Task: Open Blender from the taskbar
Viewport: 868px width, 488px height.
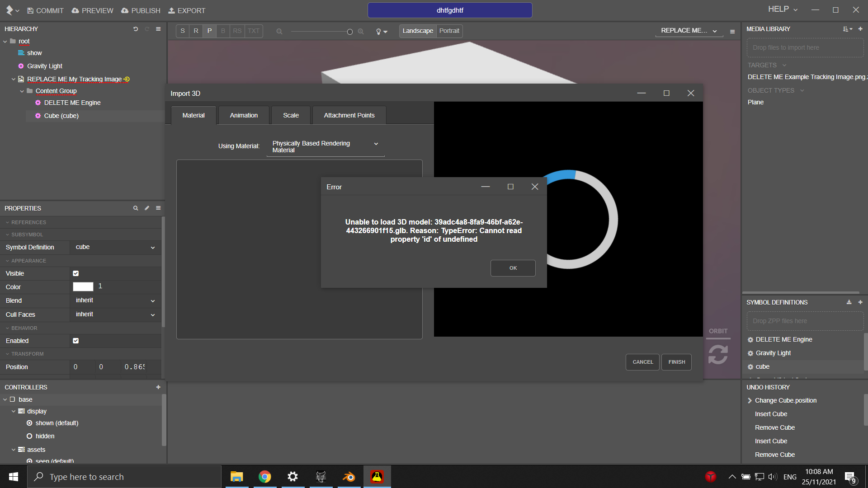Action: pos(349,477)
